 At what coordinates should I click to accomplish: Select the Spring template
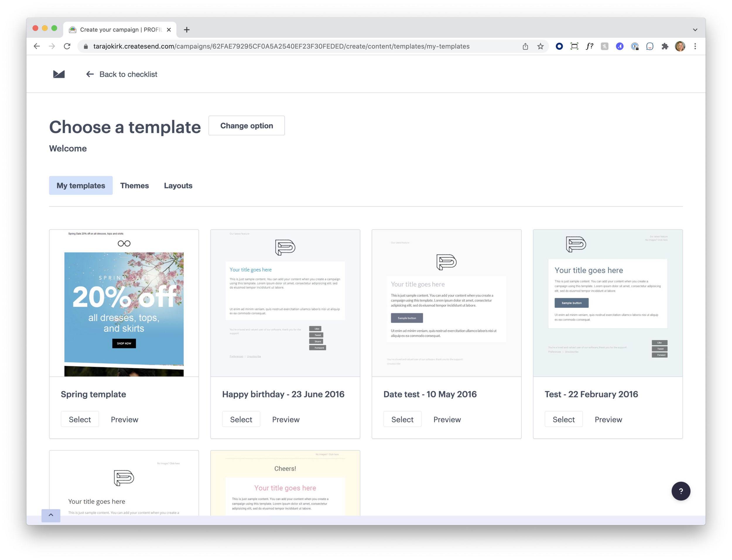click(80, 419)
